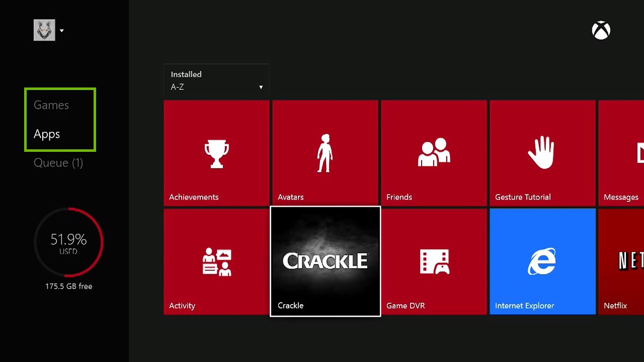View the download Queue
The image size is (644, 362).
coord(58,162)
